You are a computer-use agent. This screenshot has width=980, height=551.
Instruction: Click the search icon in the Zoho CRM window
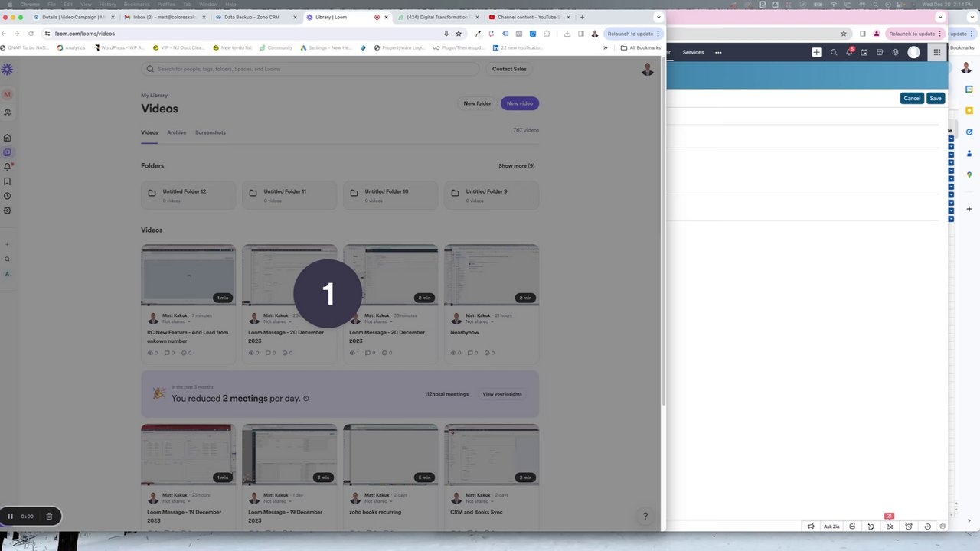(834, 52)
